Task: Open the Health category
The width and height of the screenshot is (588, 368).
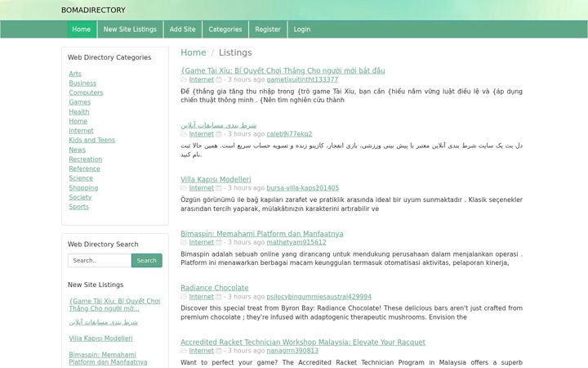Action: (79, 111)
